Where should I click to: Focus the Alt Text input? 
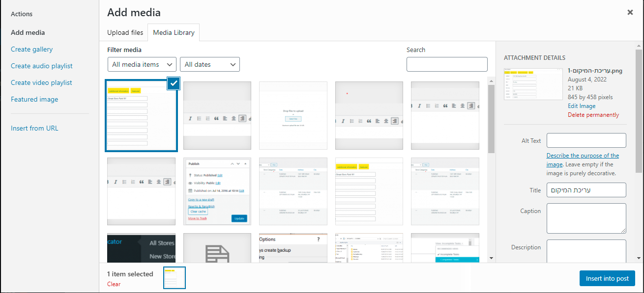pyautogui.click(x=586, y=140)
